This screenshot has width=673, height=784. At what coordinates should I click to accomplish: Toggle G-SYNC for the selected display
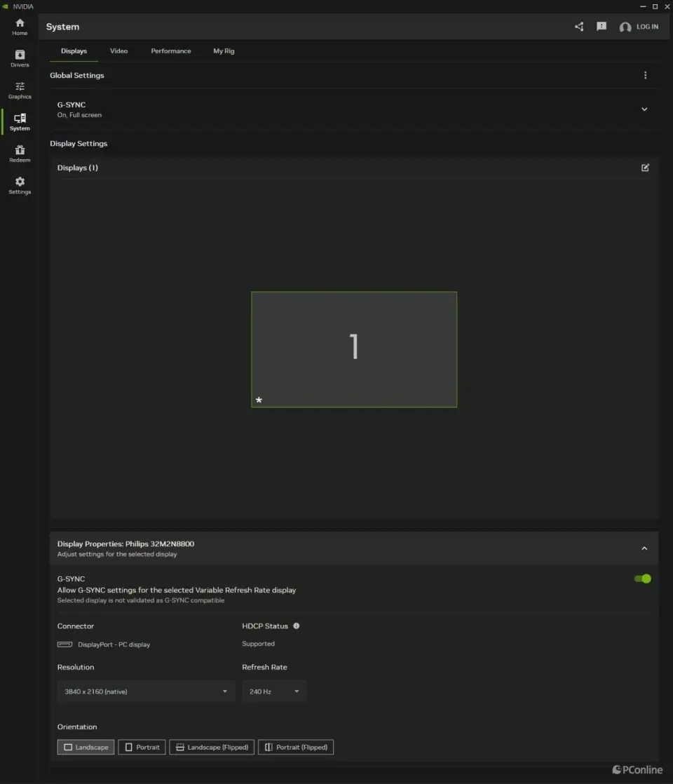642,579
